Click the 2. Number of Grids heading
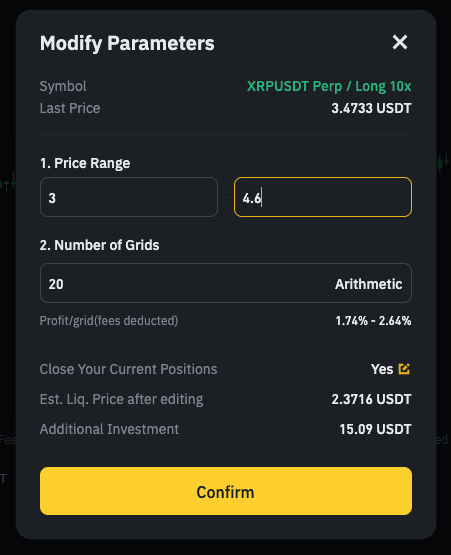The image size is (451, 555). (99, 245)
